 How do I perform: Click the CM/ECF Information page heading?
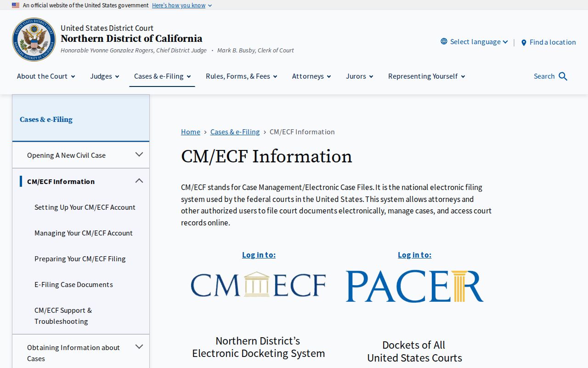pos(266,156)
